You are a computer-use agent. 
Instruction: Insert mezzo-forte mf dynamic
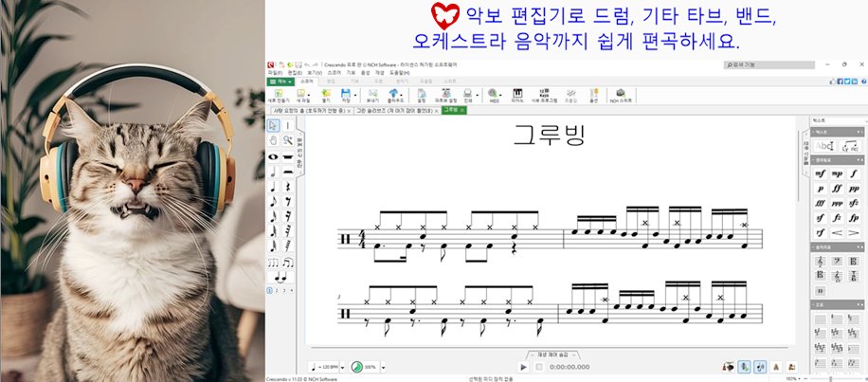pos(821,173)
